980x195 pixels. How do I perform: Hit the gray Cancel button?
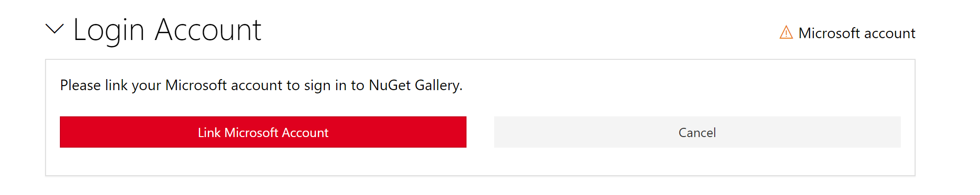tap(697, 132)
